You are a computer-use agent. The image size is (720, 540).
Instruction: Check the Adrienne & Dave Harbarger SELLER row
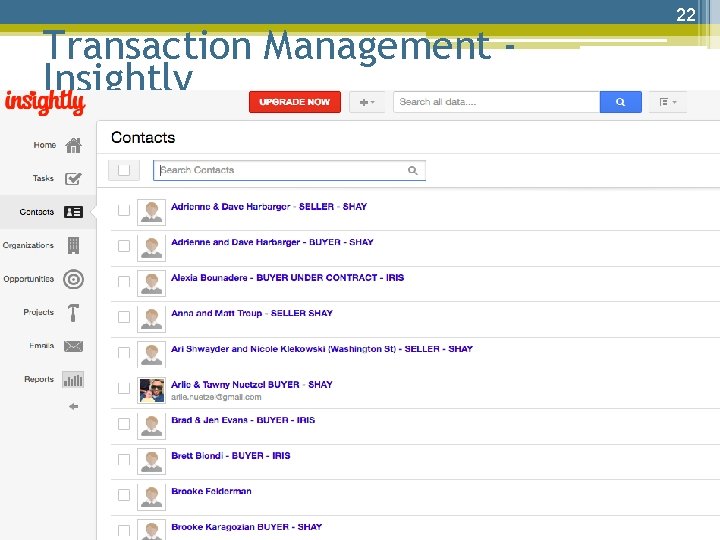(x=124, y=210)
